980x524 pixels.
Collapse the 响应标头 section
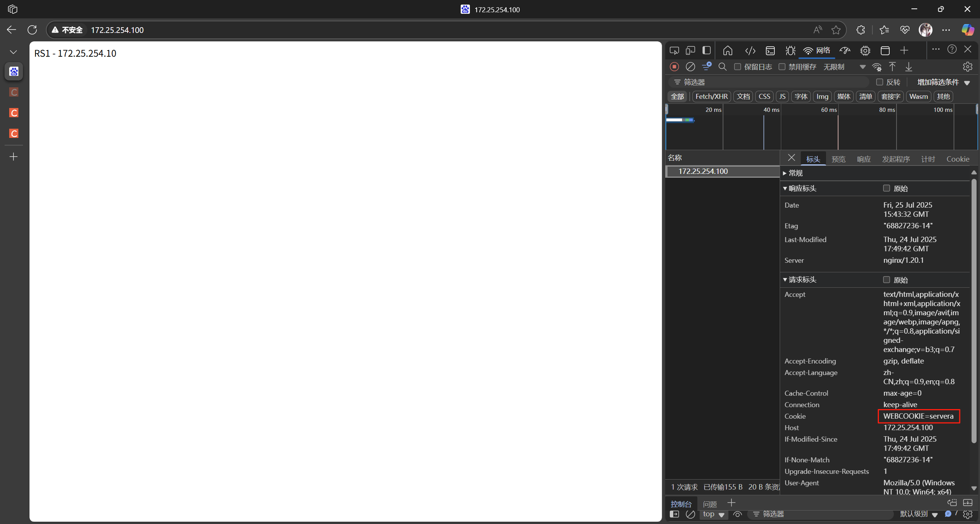800,188
